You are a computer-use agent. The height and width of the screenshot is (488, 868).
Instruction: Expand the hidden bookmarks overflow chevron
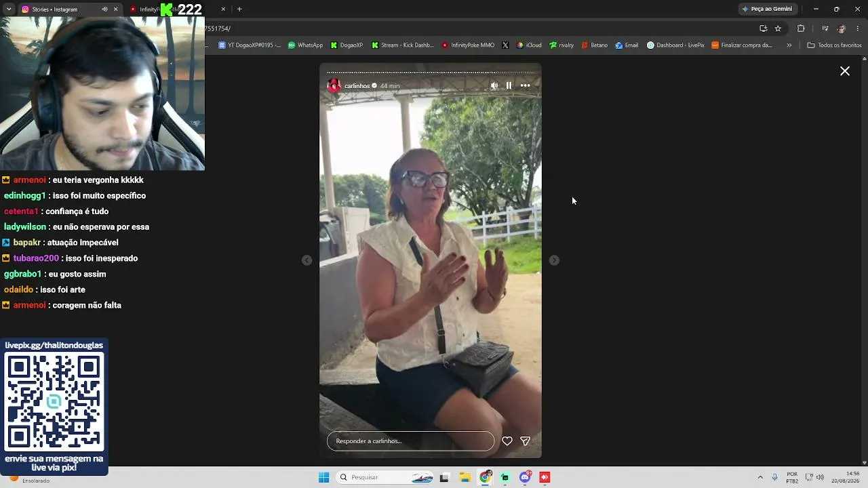click(x=789, y=45)
